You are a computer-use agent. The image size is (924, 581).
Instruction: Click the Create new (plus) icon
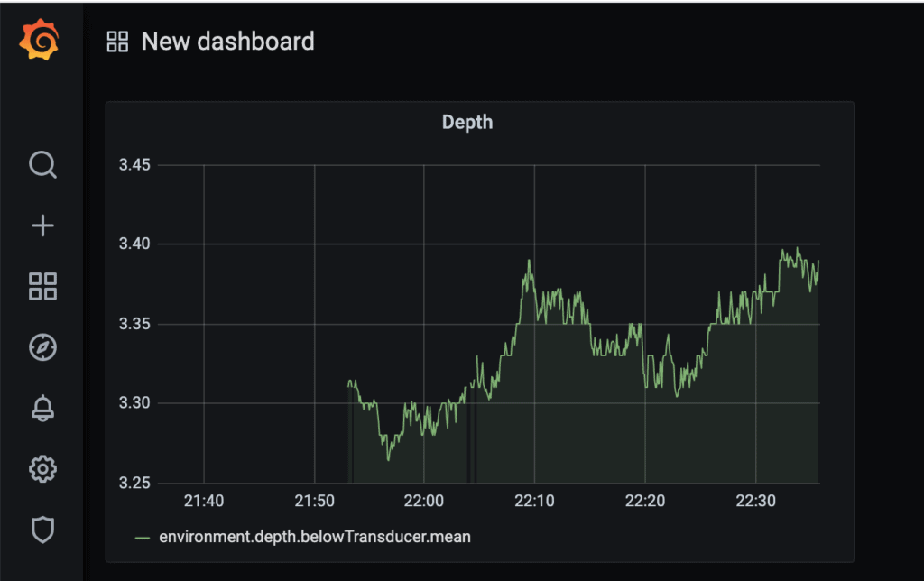42,226
